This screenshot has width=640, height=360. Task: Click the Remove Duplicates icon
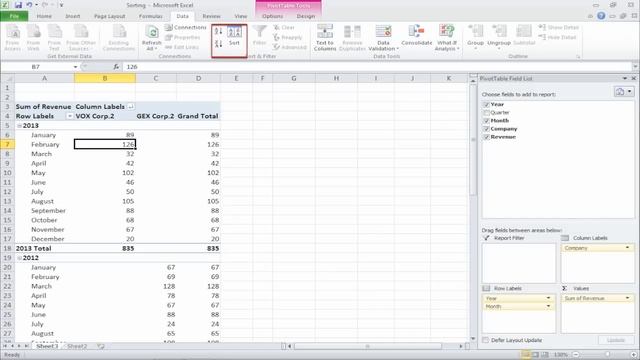tap(352, 38)
